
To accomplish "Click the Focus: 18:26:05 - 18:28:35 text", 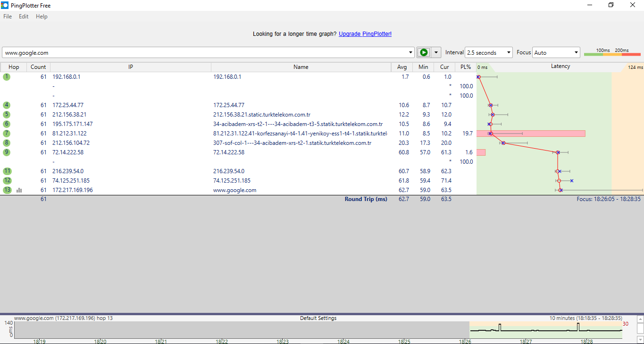I will [x=609, y=199].
